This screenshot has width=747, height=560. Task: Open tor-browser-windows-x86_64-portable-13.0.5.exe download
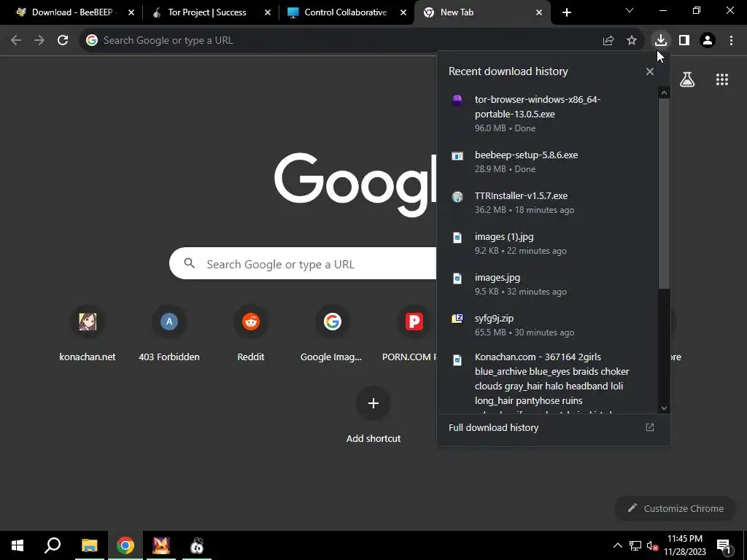coord(548,113)
